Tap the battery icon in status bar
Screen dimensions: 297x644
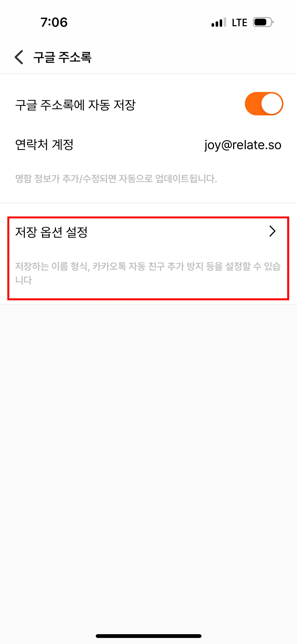coord(263,22)
